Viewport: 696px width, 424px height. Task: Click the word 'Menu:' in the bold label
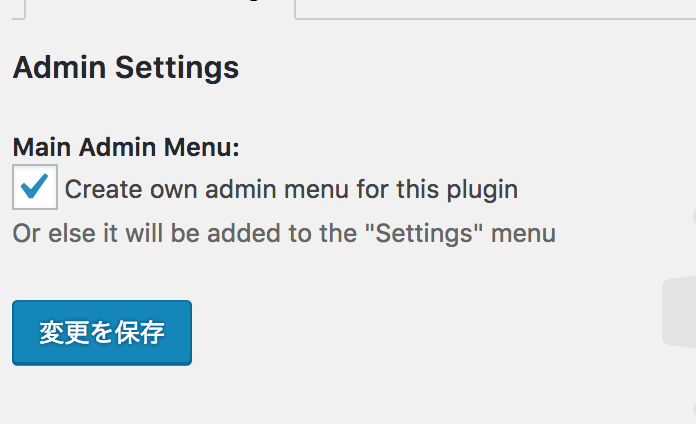[x=202, y=147]
